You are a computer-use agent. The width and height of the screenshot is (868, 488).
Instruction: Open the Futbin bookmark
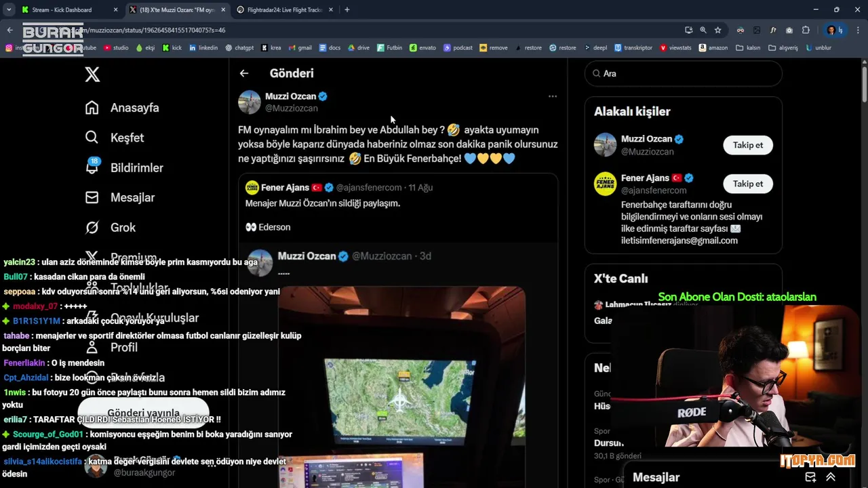point(390,47)
